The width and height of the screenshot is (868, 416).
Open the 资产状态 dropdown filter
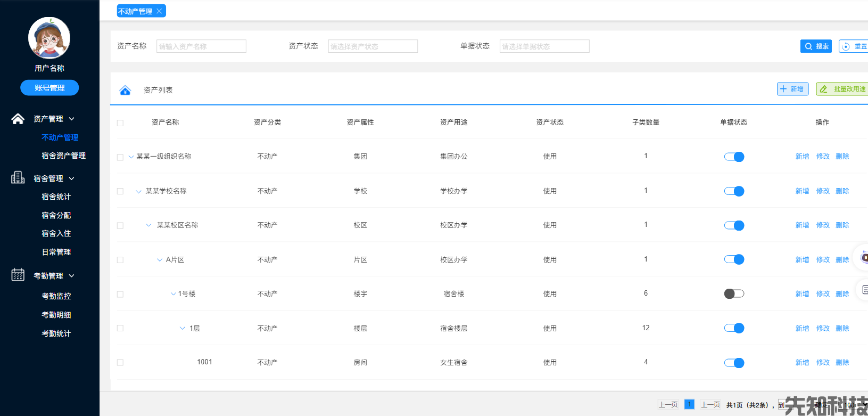tap(373, 46)
